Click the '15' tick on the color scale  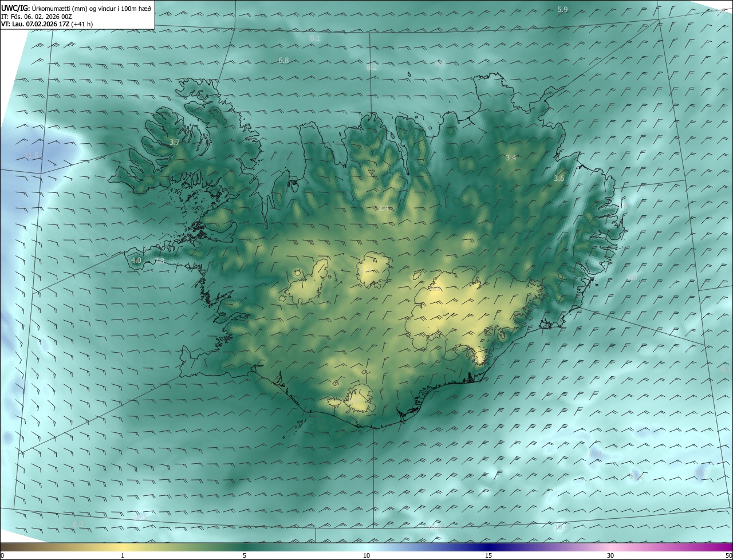click(x=488, y=555)
